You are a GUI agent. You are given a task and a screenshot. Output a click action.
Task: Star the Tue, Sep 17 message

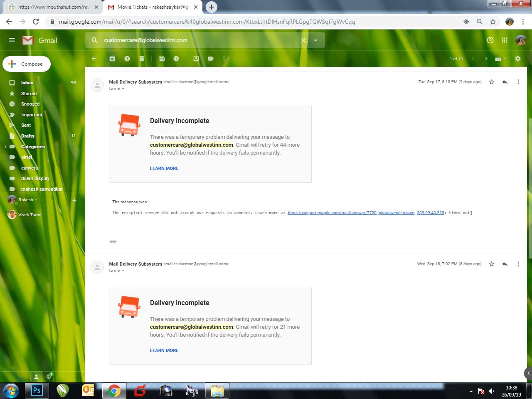click(492, 82)
